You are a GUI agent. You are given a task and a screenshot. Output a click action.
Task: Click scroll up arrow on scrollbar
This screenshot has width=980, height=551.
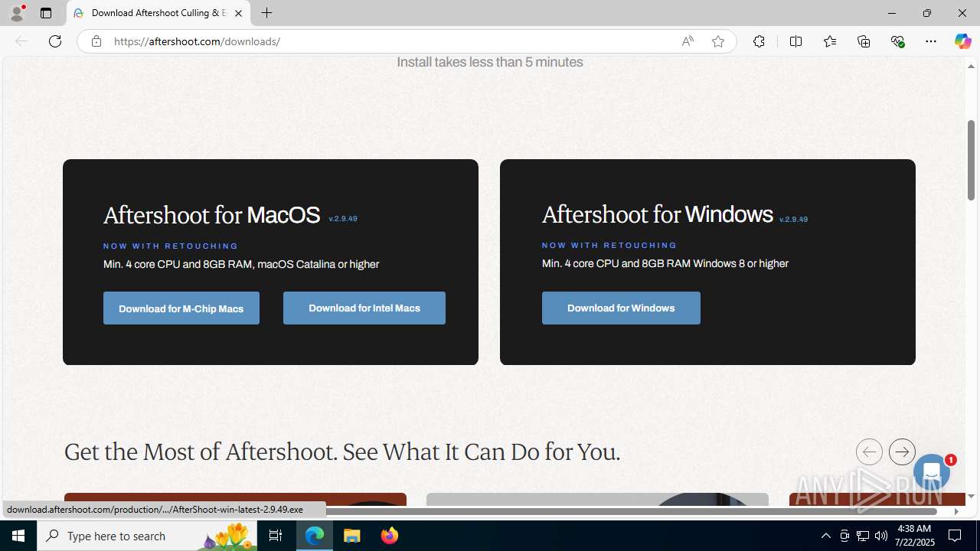tap(971, 66)
